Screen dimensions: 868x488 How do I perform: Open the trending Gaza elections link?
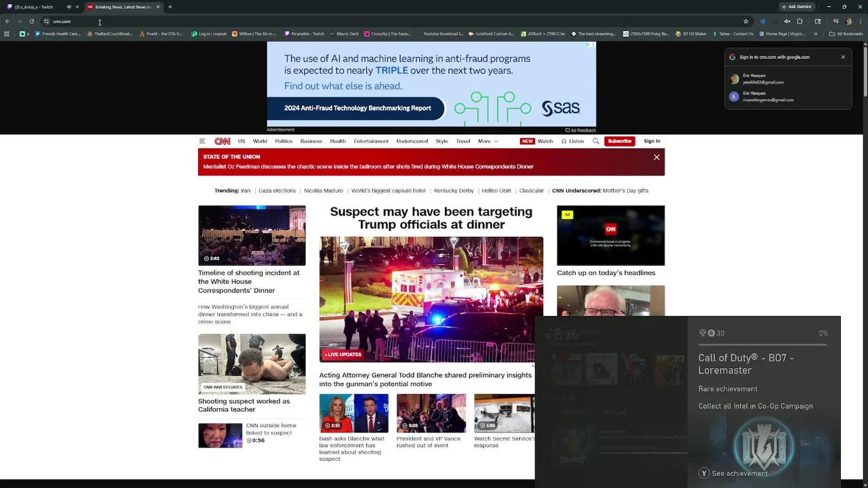[277, 190]
